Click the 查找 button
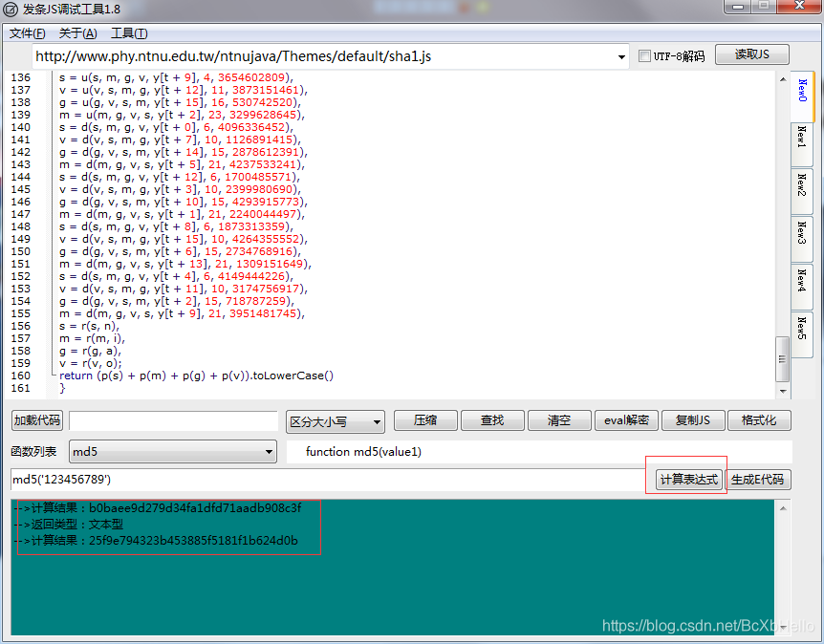 coord(492,420)
